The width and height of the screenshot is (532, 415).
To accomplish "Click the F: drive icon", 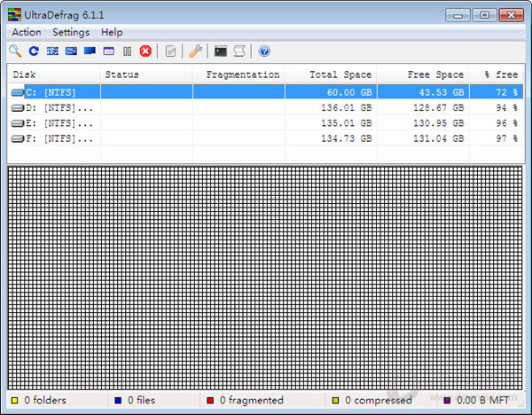I will click(x=18, y=138).
